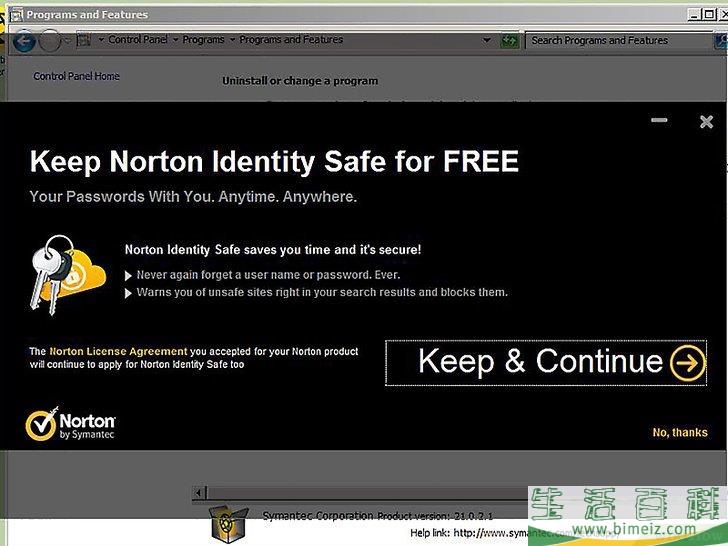Click the horizontal scrollbar left arrow
728x546 pixels.
[199, 493]
